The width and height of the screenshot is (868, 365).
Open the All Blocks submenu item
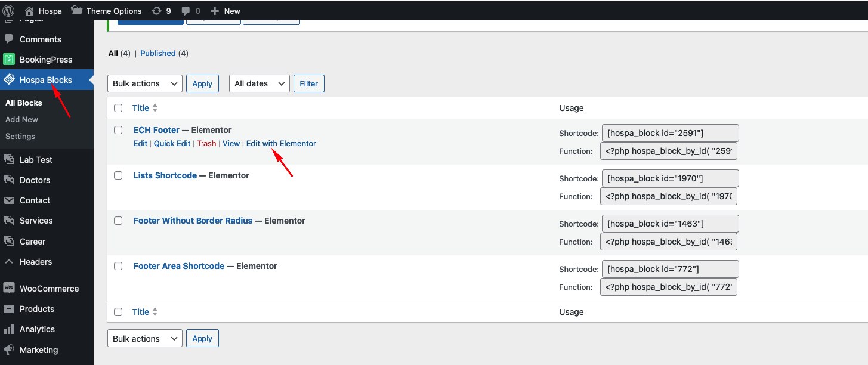[x=24, y=103]
